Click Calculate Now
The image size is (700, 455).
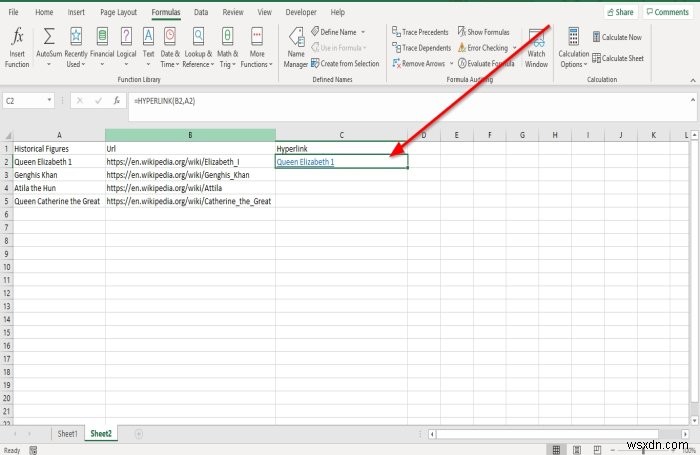pyautogui.click(x=617, y=37)
